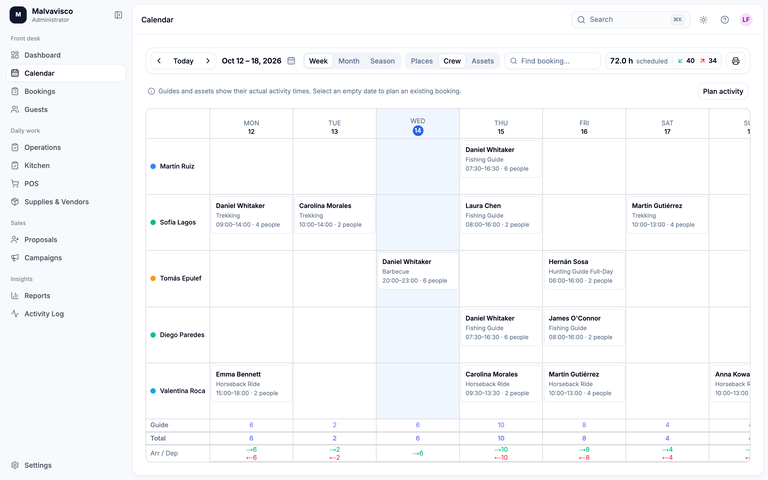This screenshot has width=768, height=480.
Task: Click the Calendar sidebar icon
Action: pos(15,73)
